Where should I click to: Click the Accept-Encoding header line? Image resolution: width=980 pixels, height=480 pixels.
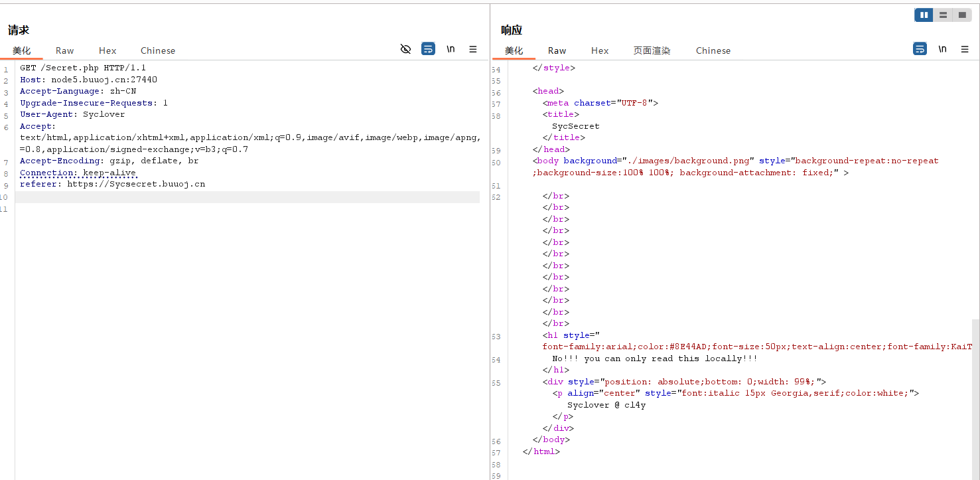click(x=109, y=161)
